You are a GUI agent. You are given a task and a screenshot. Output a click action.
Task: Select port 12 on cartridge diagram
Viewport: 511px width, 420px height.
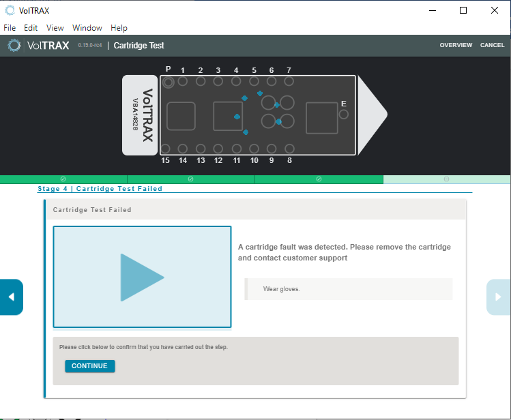coord(218,149)
